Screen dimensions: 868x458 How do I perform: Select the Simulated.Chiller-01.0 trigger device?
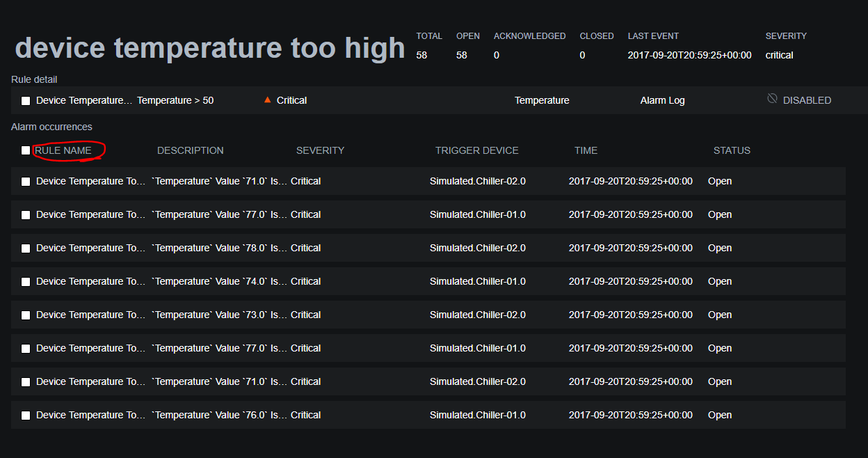477,214
